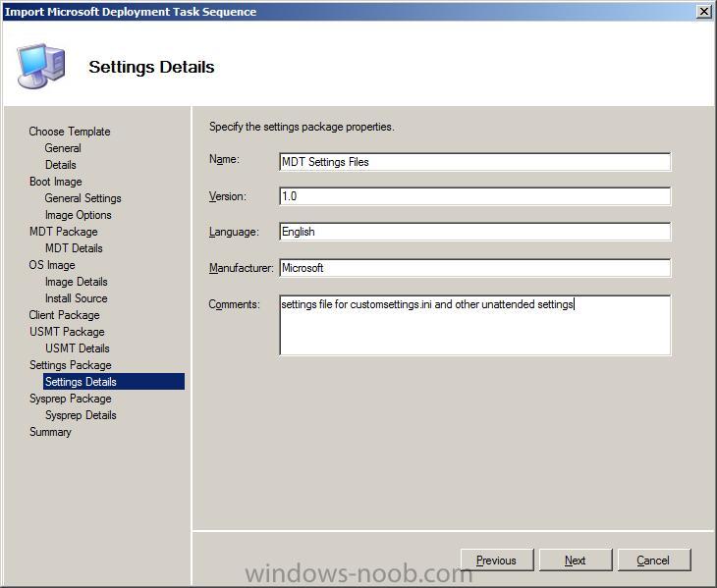Screen dimensions: 717x588
Task: Click into the Version field
Action: [x=474, y=196]
